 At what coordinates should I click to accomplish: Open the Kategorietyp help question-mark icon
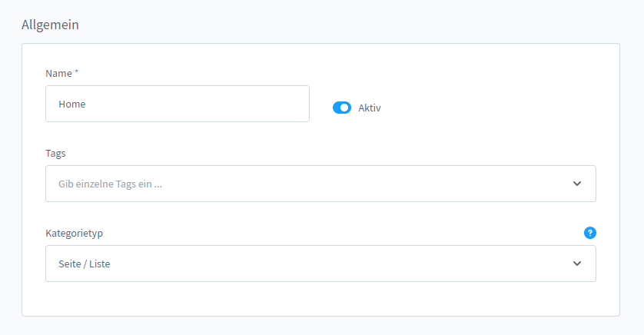tap(589, 233)
